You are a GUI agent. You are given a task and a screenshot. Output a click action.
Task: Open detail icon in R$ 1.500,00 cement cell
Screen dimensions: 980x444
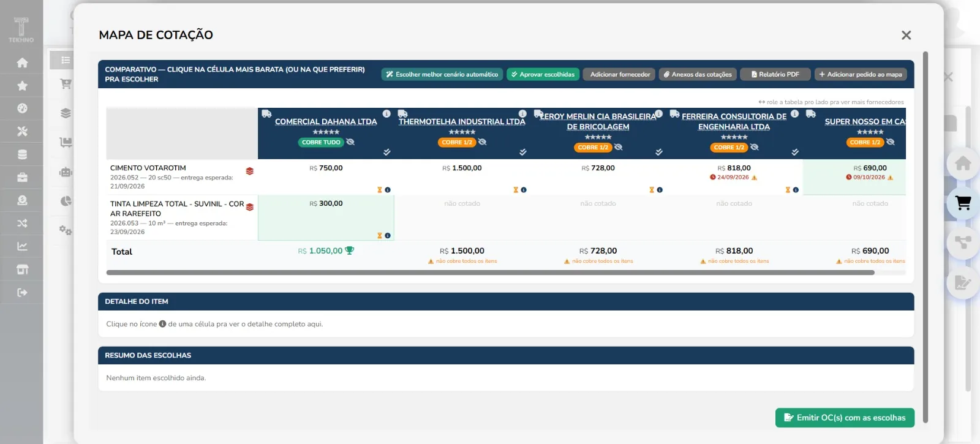(524, 190)
